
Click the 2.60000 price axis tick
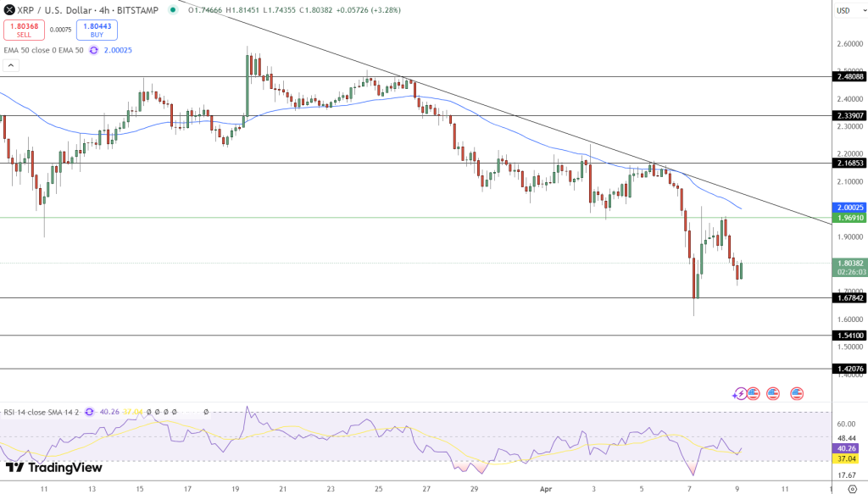point(849,44)
